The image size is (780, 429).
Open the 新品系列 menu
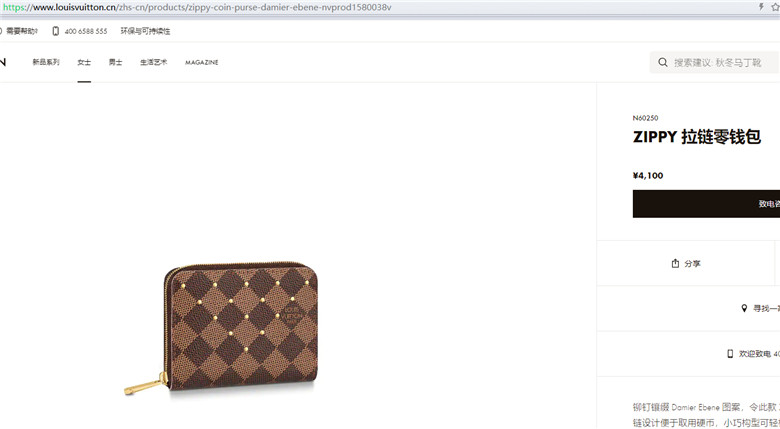click(x=46, y=62)
